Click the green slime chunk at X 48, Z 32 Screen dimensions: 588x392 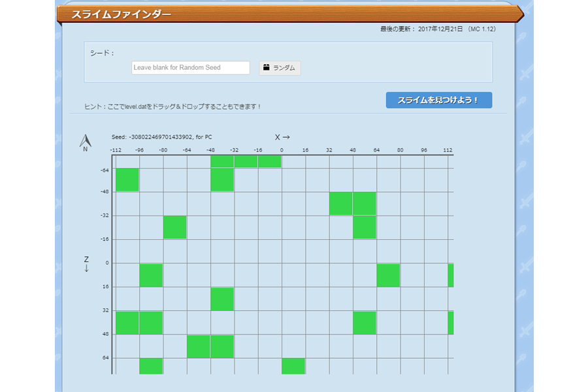[x=365, y=323]
